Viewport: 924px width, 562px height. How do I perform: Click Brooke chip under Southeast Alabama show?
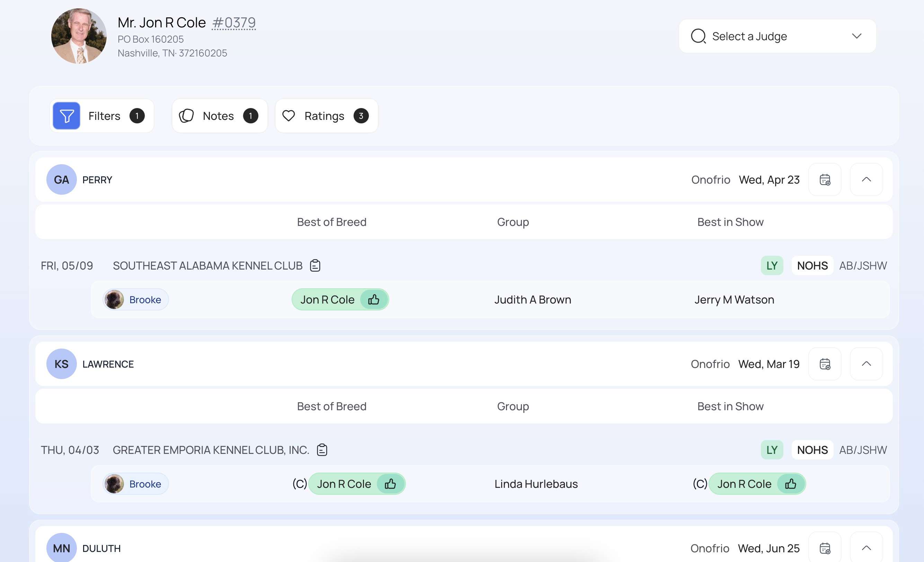coord(136,300)
